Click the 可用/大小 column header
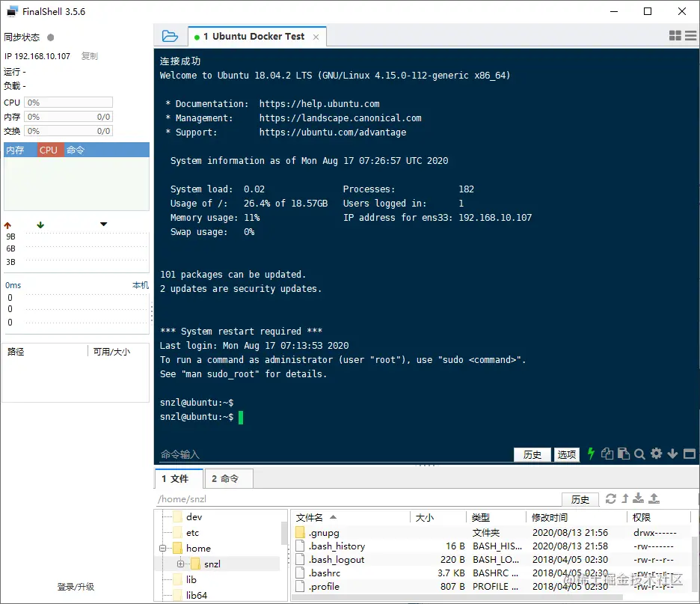 (x=111, y=352)
